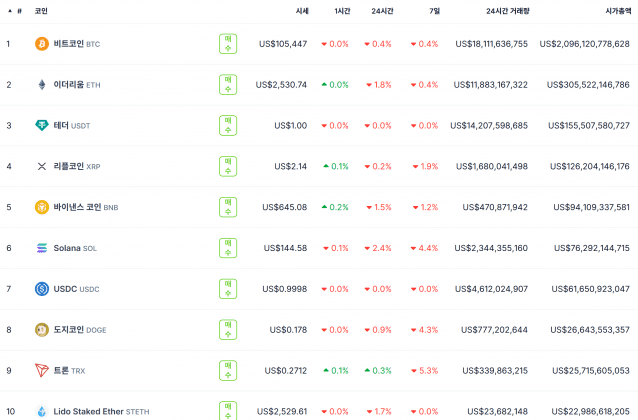Sort table by 시세 price column
This screenshot has height=420, width=638.
(x=301, y=10)
